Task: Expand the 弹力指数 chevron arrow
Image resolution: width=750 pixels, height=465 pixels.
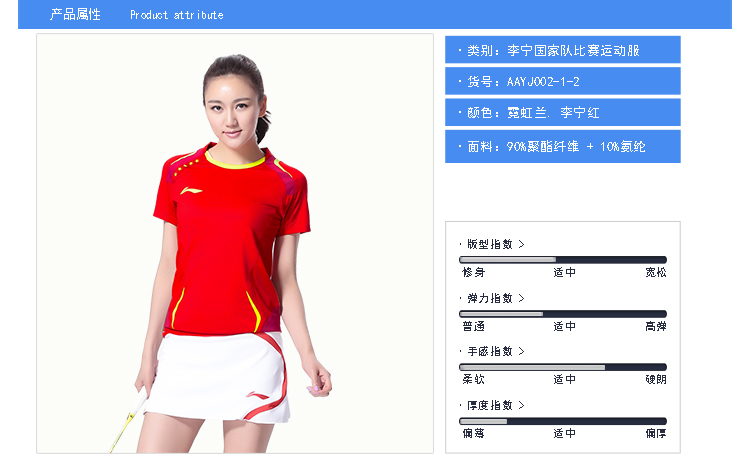Action: (521, 298)
